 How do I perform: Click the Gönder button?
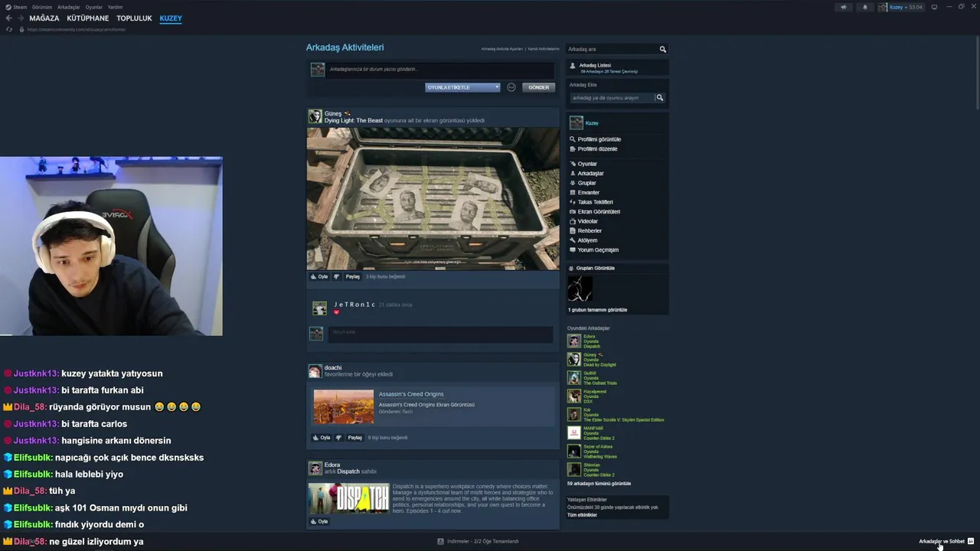(538, 87)
